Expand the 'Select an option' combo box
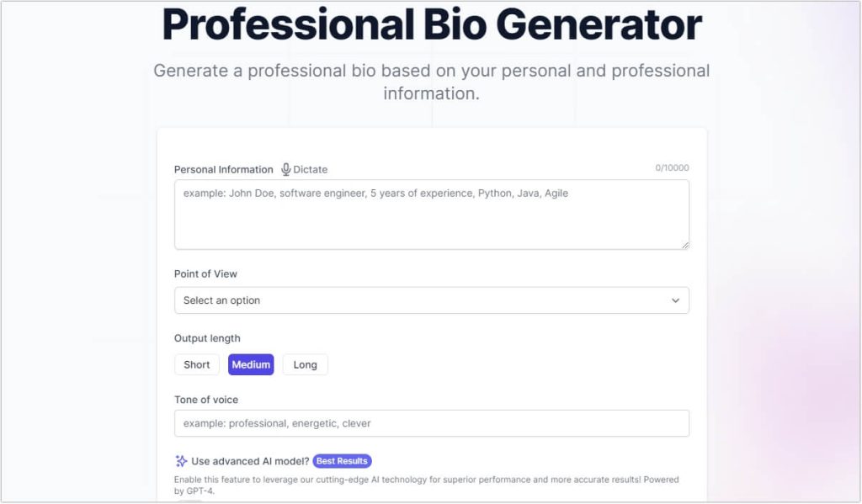Screen dimensions: 862x504 [431, 300]
